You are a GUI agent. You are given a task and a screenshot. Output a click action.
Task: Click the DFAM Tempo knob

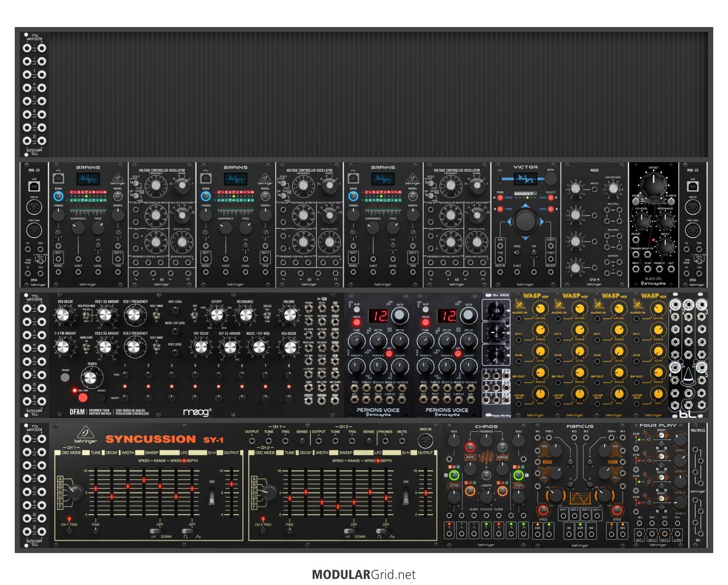(x=90, y=378)
